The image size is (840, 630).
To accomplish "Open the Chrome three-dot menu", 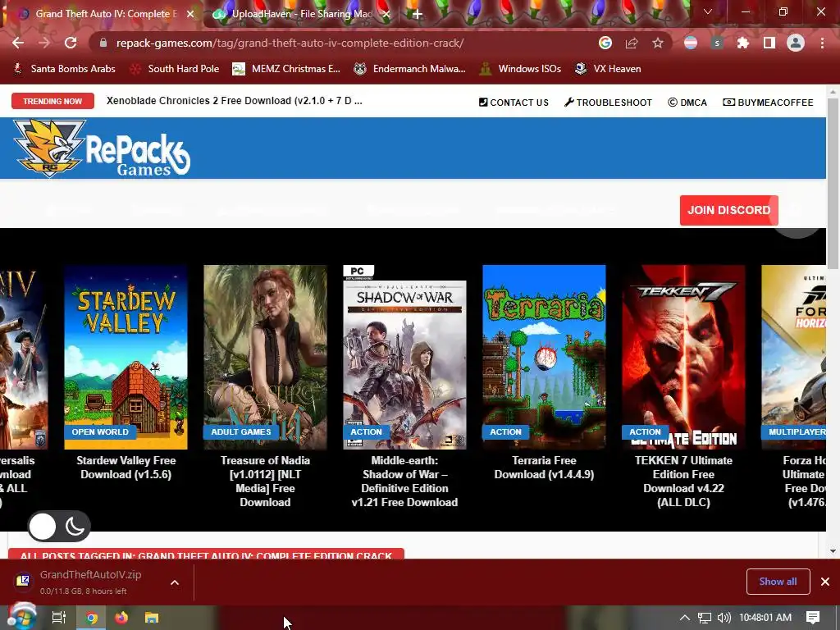I will click(x=822, y=43).
